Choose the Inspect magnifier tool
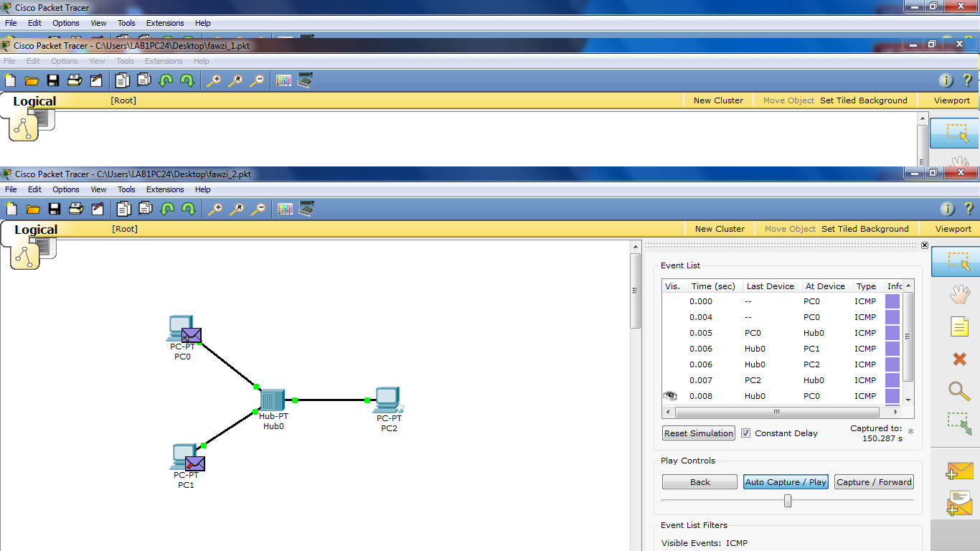980x551 pixels. pyautogui.click(x=959, y=391)
